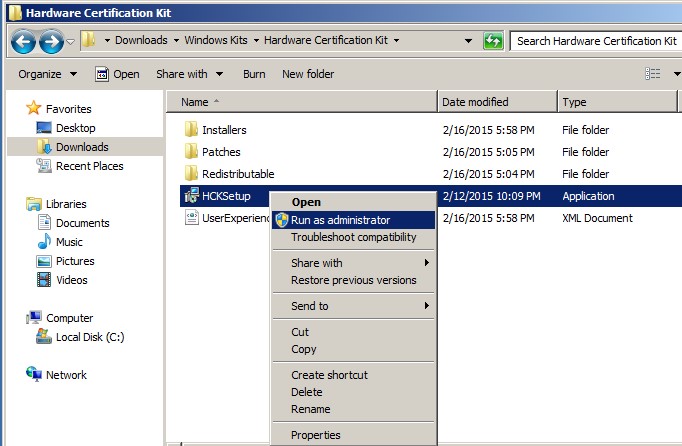Click Open button in the toolbar
Screen dimensions: 682x446
(x=117, y=74)
